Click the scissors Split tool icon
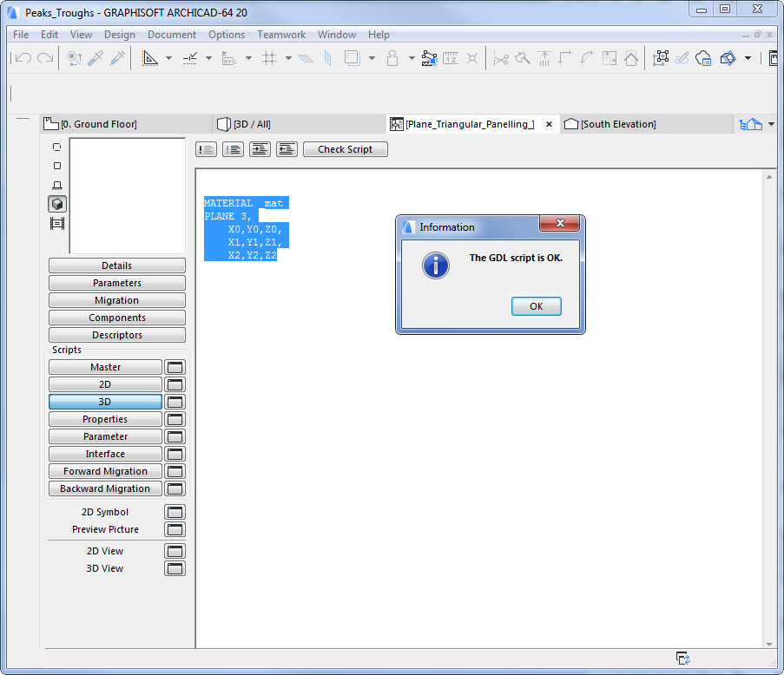 pyautogui.click(x=500, y=59)
